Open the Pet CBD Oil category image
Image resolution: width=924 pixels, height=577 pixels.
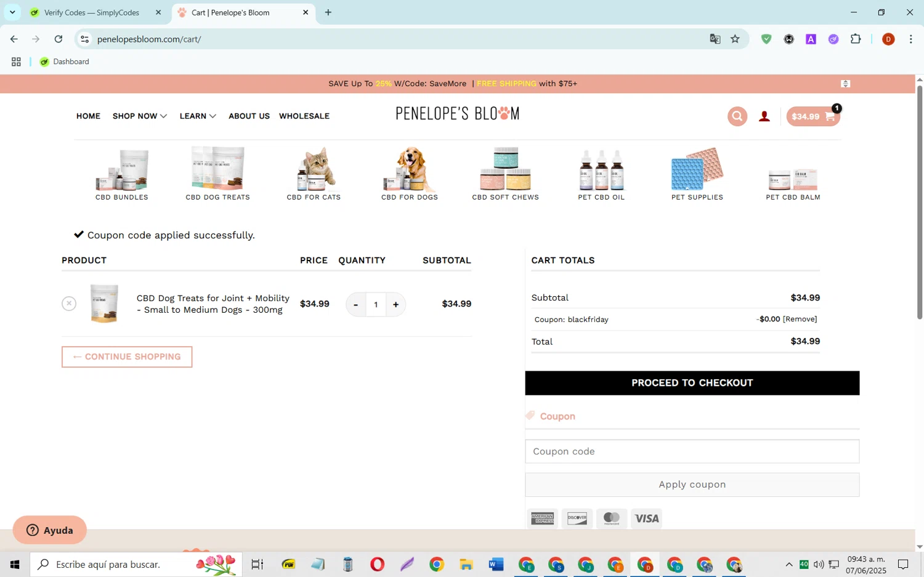(x=602, y=169)
